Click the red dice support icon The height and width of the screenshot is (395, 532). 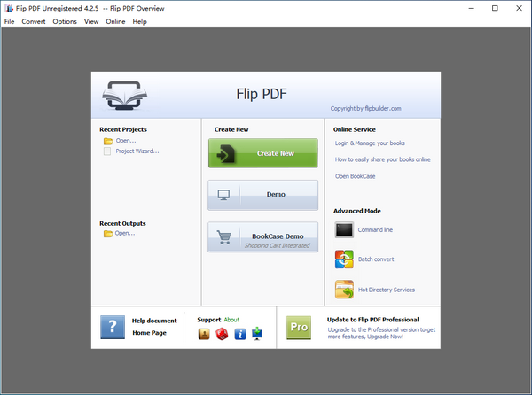click(222, 334)
